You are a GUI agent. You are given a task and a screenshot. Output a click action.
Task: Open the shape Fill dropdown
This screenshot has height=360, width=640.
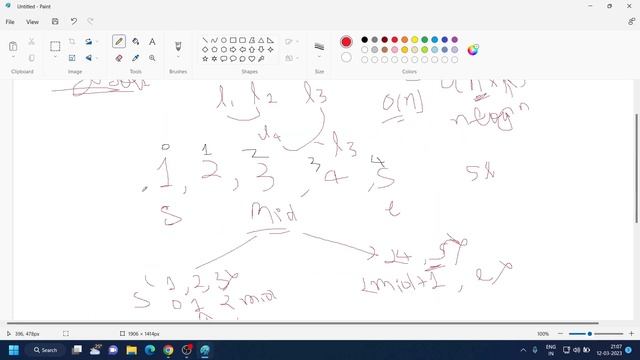pyautogui.click(x=292, y=58)
